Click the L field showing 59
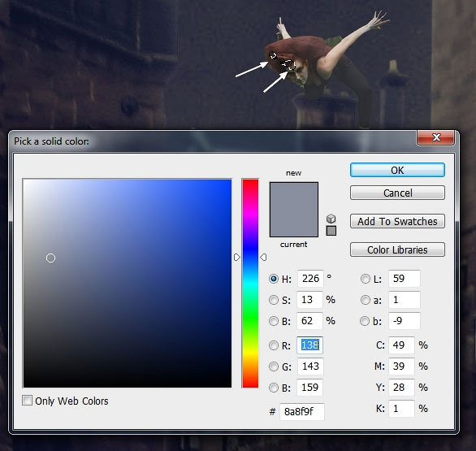Screen dimensions: 476x451 405,279
